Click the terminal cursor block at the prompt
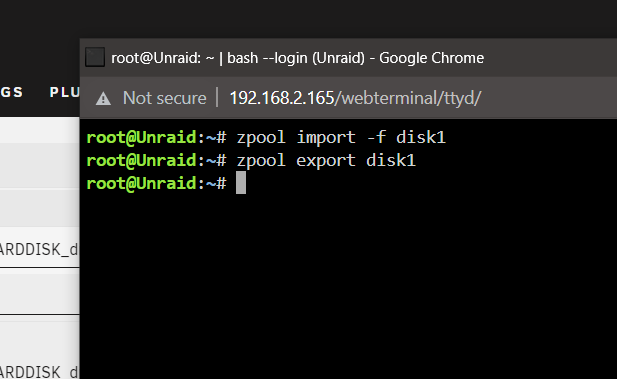617x379 pixels. pyautogui.click(x=241, y=183)
